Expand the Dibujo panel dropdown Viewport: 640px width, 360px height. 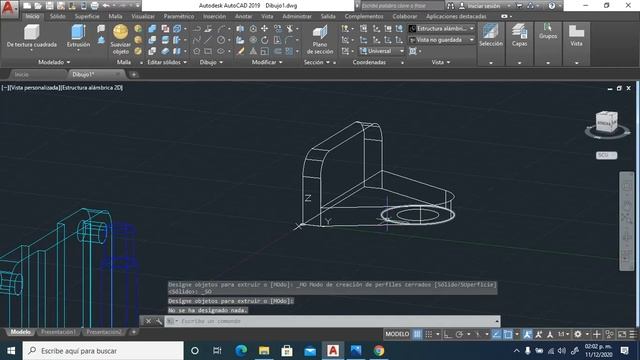[x=211, y=62]
